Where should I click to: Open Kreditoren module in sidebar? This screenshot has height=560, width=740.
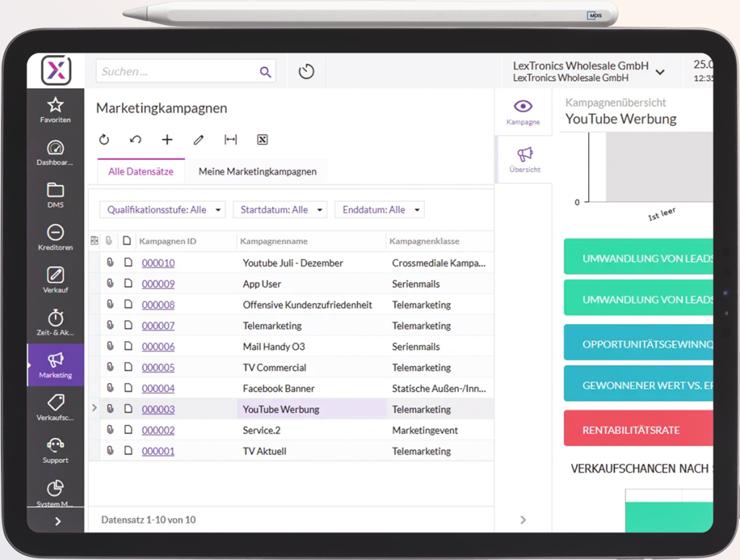click(56, 238)
